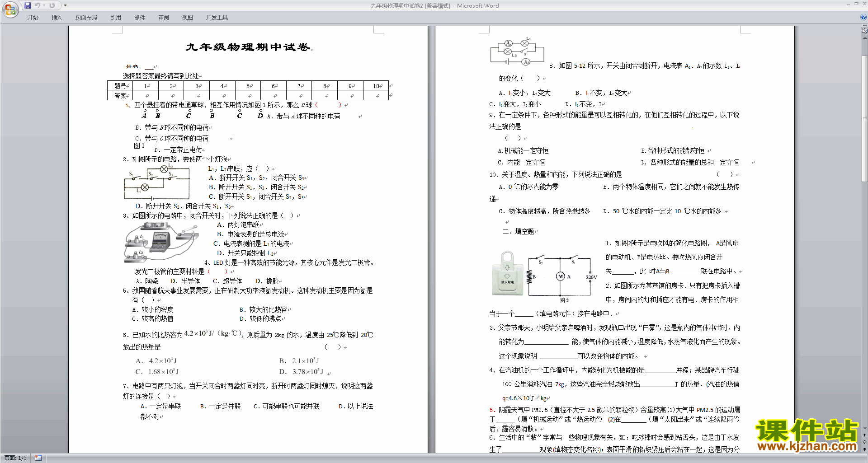Image resolution: width=868 pixels, height=463 pixels.
Task: Click formula q=4.6×10⁷J／kg
Action: (x=524, y=398)
